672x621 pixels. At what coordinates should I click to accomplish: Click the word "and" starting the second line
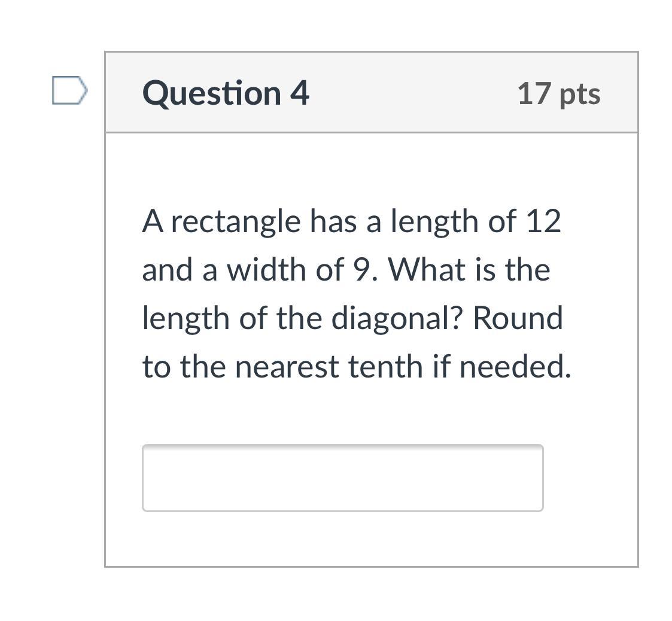[x=167, y=270]
